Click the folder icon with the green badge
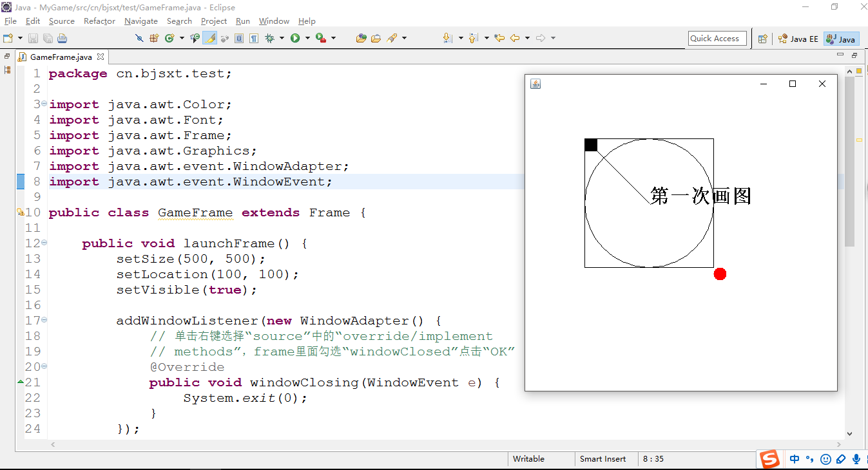The height and width of the screenshot is (470, 868). 361,38
